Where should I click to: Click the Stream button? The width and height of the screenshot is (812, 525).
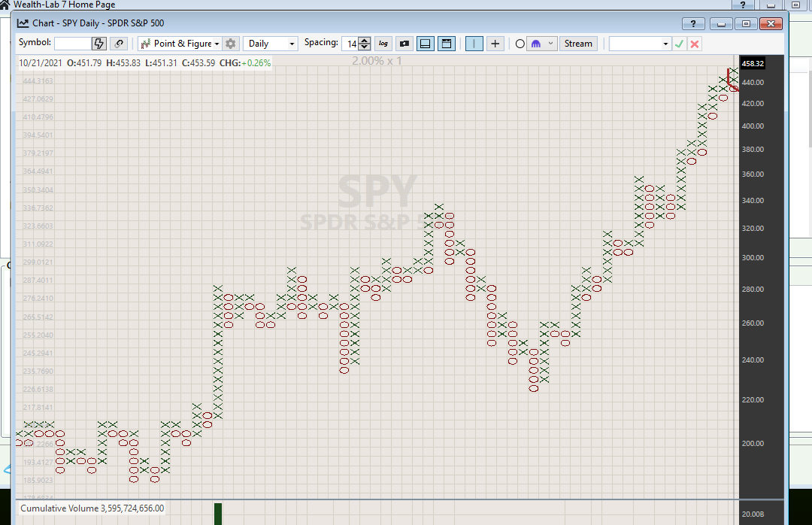(x=578, y=44)
